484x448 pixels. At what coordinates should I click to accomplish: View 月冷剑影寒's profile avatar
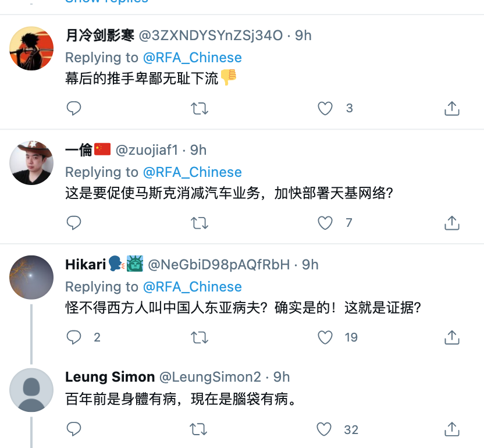pyautogui.click(x=31, y=48)
